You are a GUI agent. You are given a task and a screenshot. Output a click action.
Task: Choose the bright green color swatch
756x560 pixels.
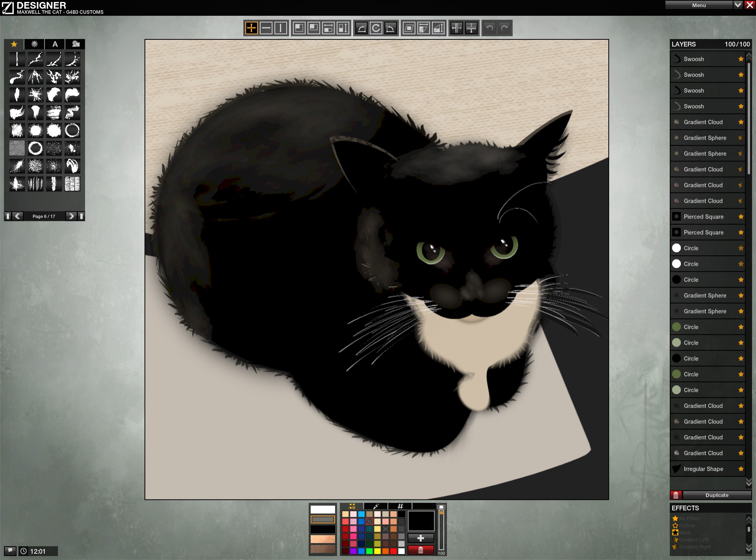[369, 551]
